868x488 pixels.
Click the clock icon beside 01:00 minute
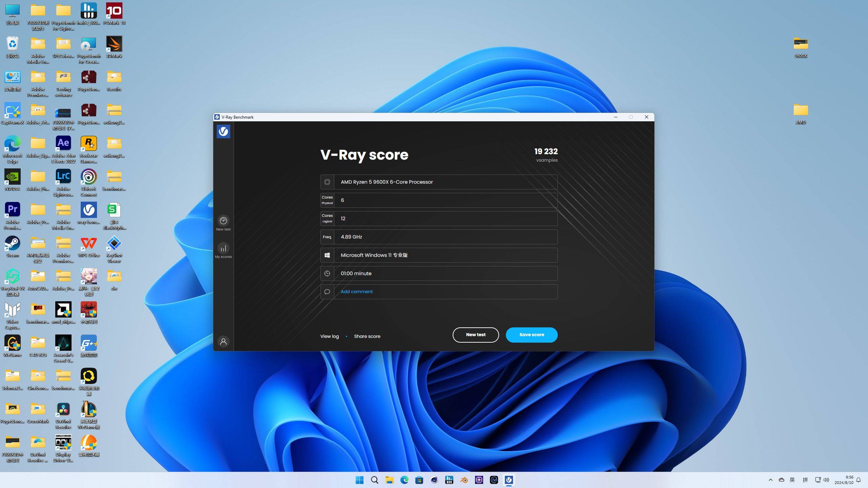point(327,273)
